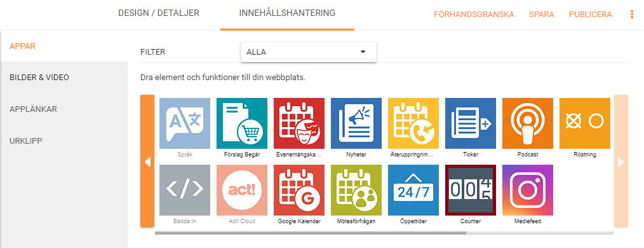644x248 pixels.
Task: Choose the Evenemangskalender app icon
Action: [299, 123]
